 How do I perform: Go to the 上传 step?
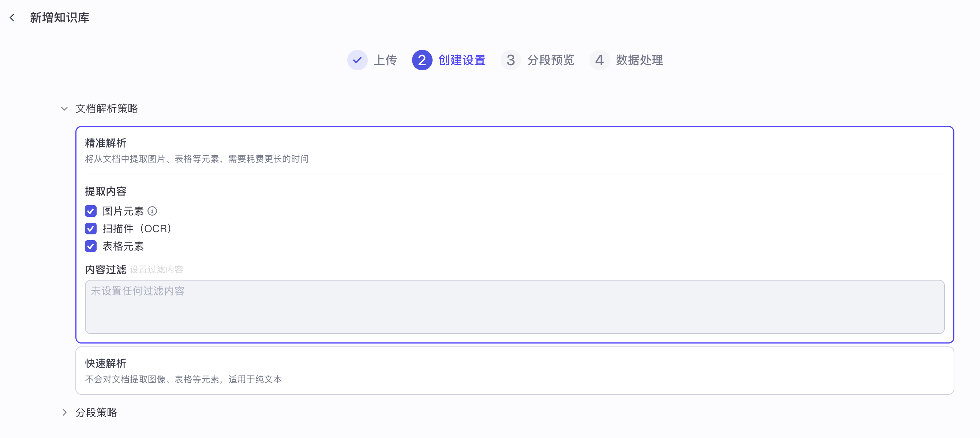click(385, 60)
